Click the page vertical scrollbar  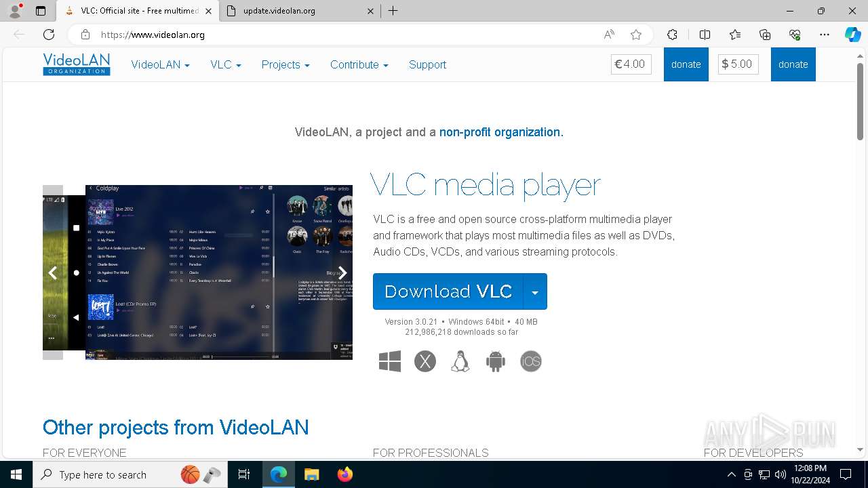(x=861, y=103)
